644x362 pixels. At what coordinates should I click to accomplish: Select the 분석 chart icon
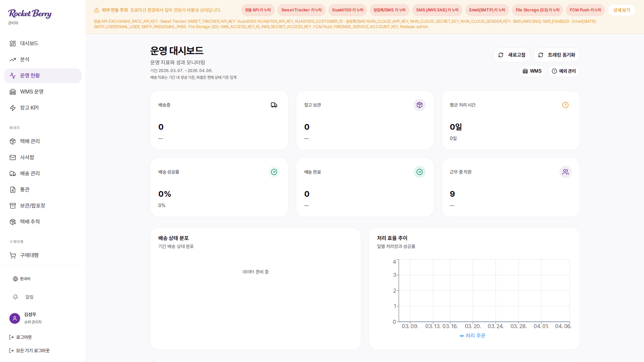[13, 59]
